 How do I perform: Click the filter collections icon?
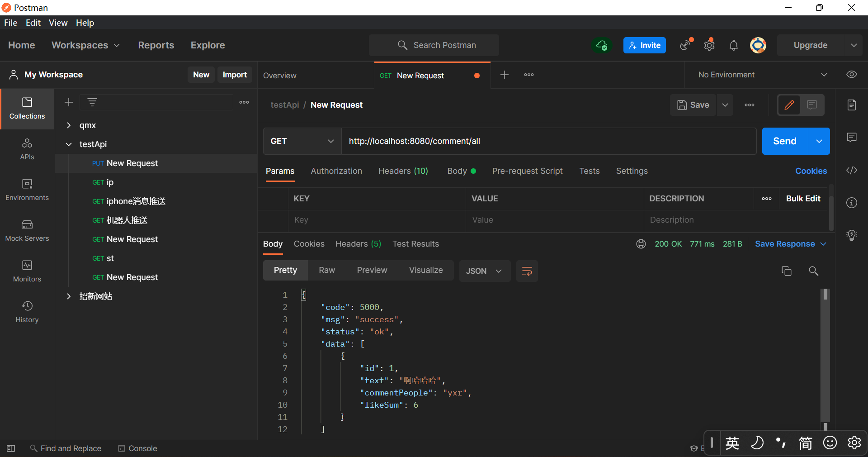coord(92,102)
